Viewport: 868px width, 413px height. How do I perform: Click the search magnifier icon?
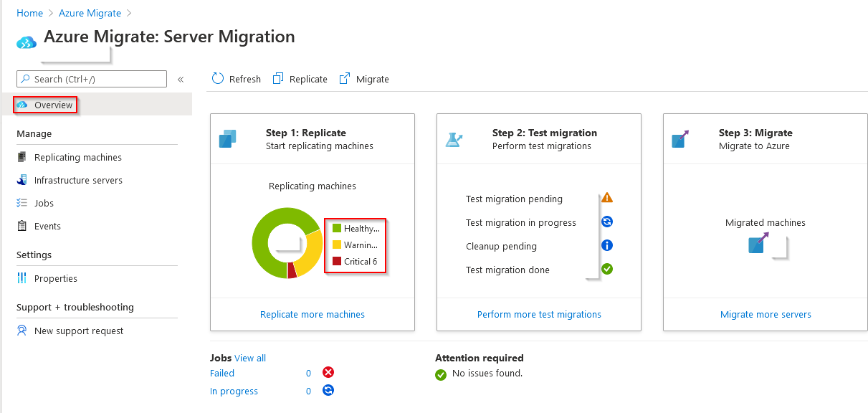point(25,79)
